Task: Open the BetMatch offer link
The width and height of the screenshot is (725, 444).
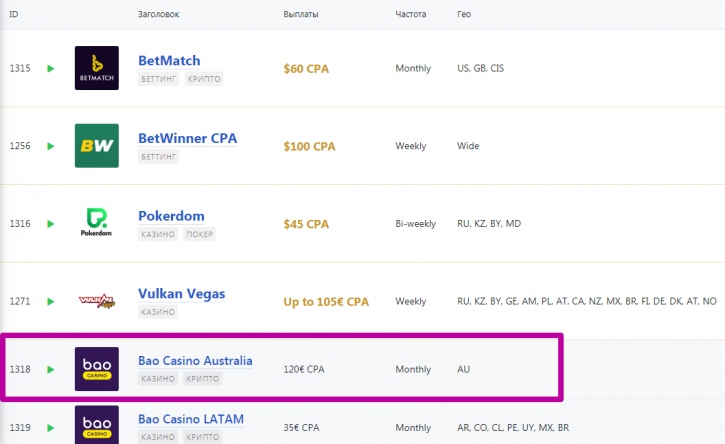Action: (169, 61)
